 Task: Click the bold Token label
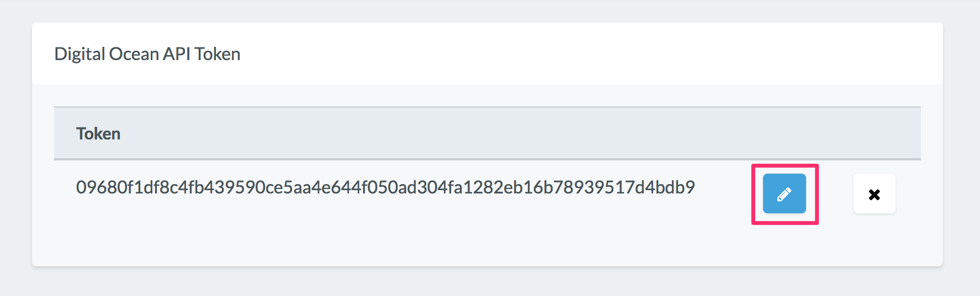pyautogui.click(x=98, y=133)
